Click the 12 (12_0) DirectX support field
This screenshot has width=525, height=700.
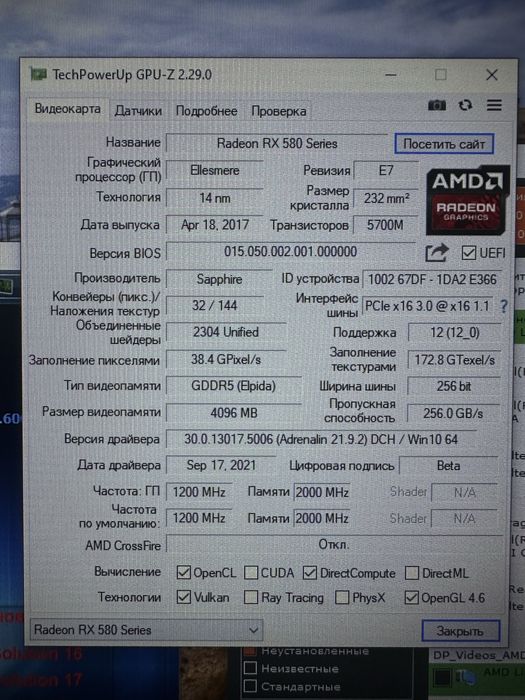coord(454,333)
